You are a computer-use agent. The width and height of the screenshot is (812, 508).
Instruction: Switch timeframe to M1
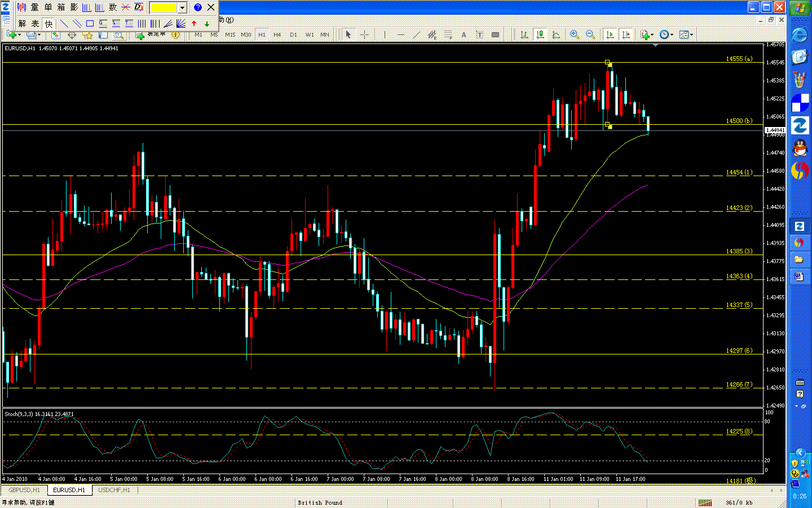point(198,34)
